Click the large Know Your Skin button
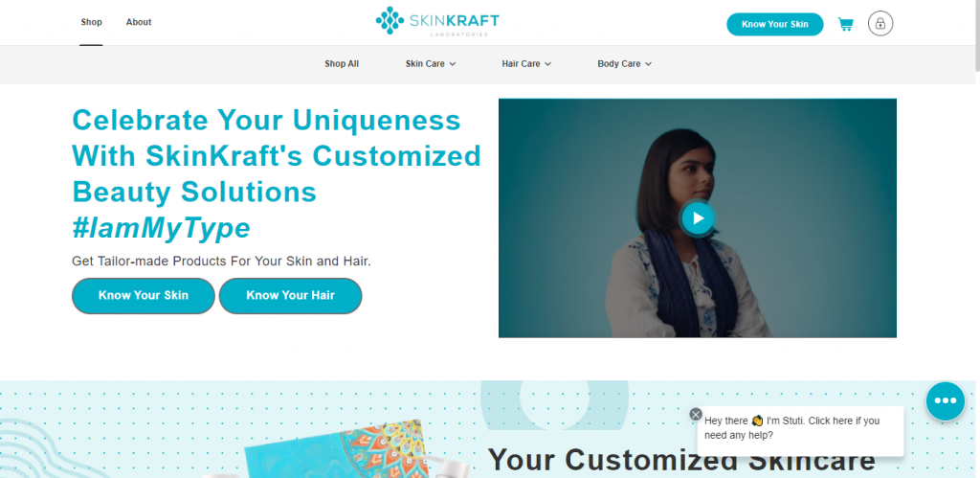Image resolution: width=980 pixels, height=478 pixels. (x=144, y=295)
